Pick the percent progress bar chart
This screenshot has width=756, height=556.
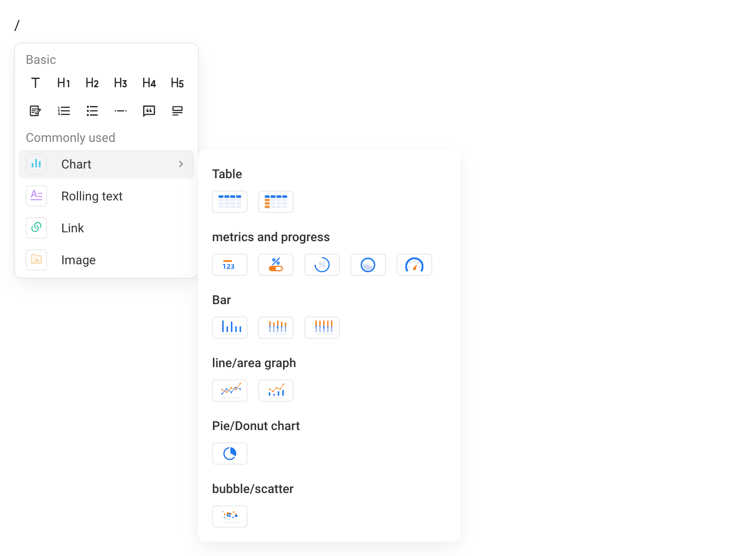coord(276,265)
